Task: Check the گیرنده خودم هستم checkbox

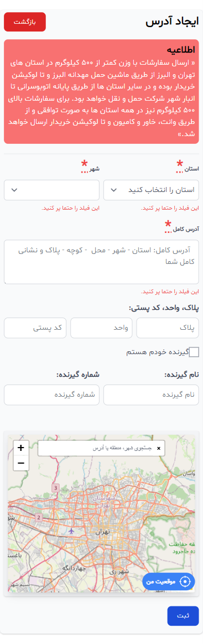Action: (194, 352)
